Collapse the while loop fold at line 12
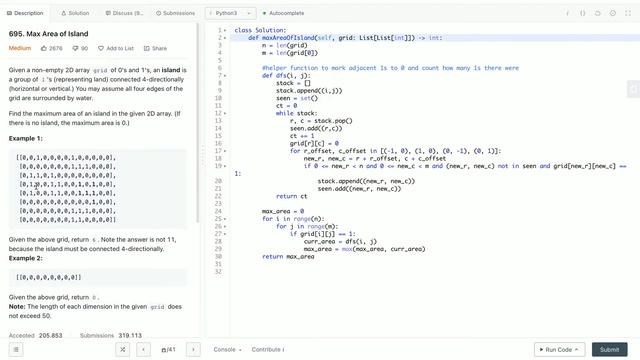 pos(225,113)
